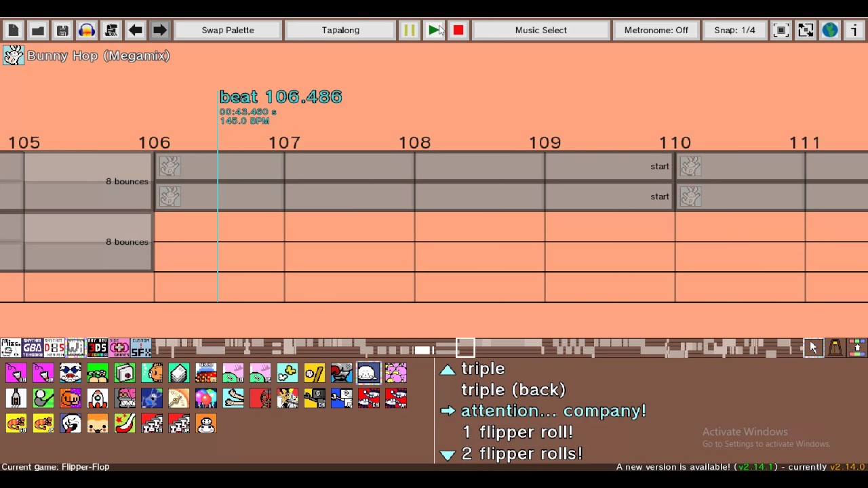Select the rocket Launch Party icon
This screenshot has width=868, height=488.
click(98, 398)
